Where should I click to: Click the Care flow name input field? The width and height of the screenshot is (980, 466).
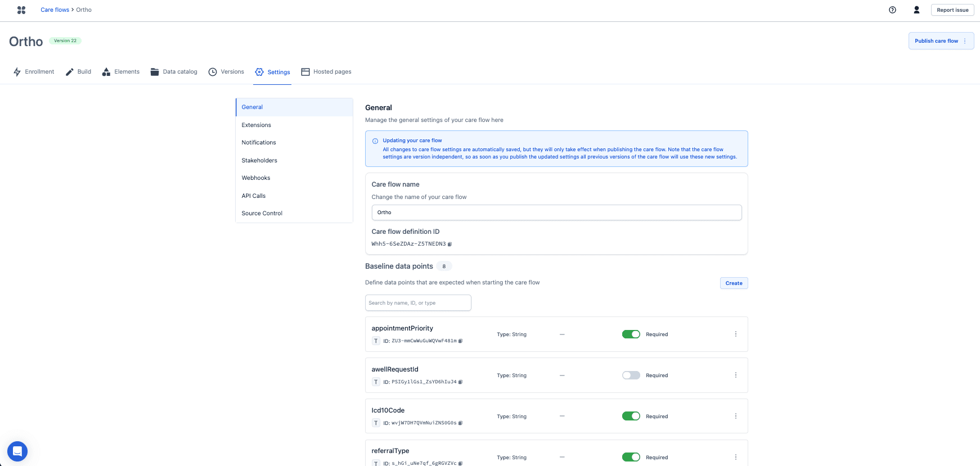point(556,212)
